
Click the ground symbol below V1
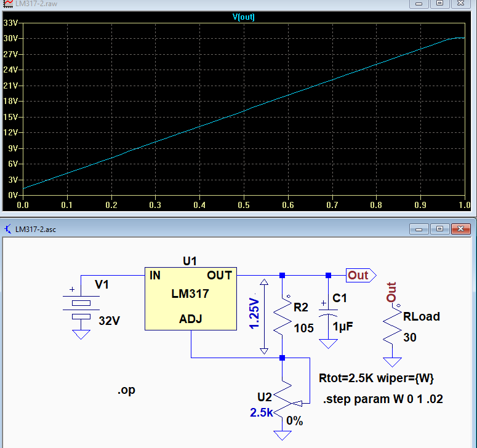pyautogui.click(x=81, y=335)
